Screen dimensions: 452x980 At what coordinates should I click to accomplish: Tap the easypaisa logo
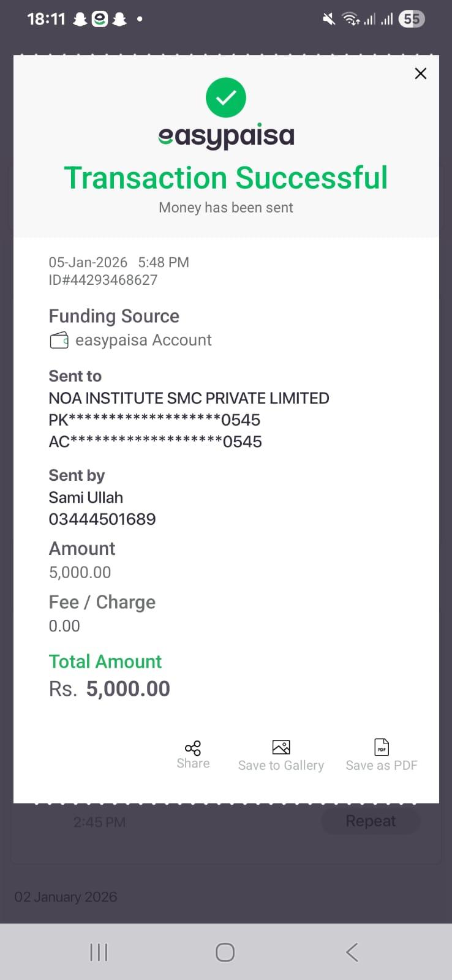pos(226,136)
